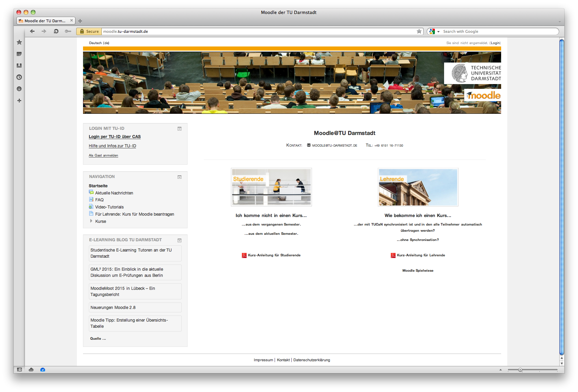578x392 pixels.
Task: Click the address bar URL field
Action: tap(259, 31)
